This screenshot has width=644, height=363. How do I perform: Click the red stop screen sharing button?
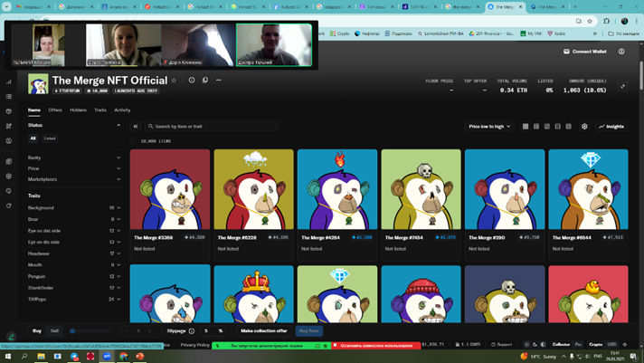tap(375, 346)
